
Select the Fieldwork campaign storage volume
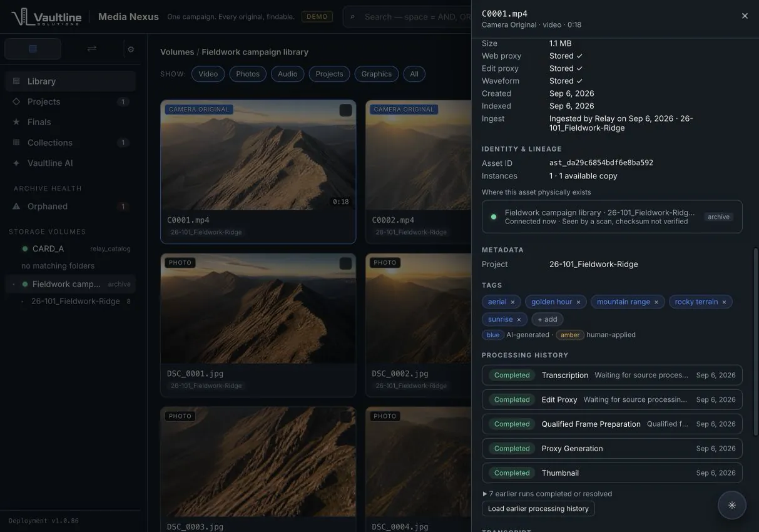click(70, 284)
